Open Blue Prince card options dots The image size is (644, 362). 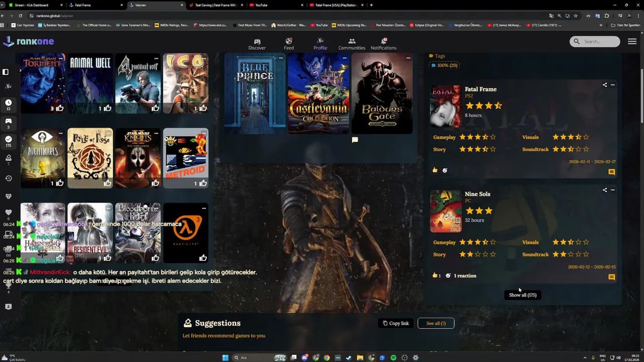(x=281, y=58)
